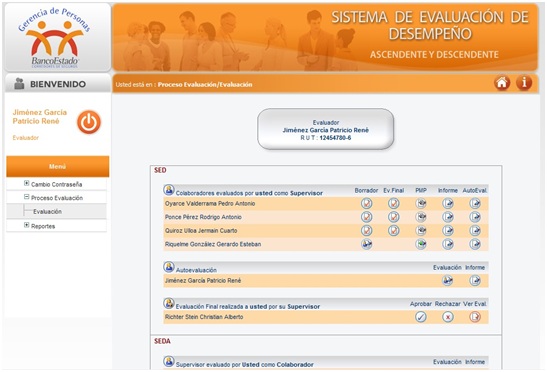547x372 pixels.
Task: Select name Riquelme González Gerardo Esteban
Action: 213,244
